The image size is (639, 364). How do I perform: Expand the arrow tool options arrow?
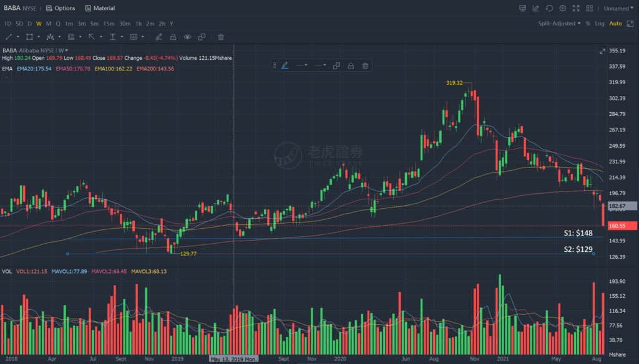tap(101, 37)
